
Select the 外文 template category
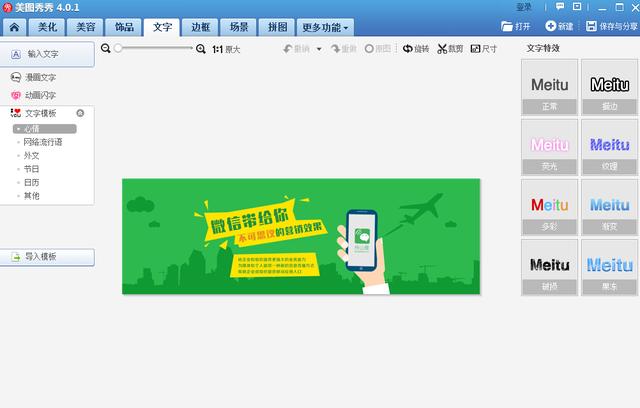[31, 155]
